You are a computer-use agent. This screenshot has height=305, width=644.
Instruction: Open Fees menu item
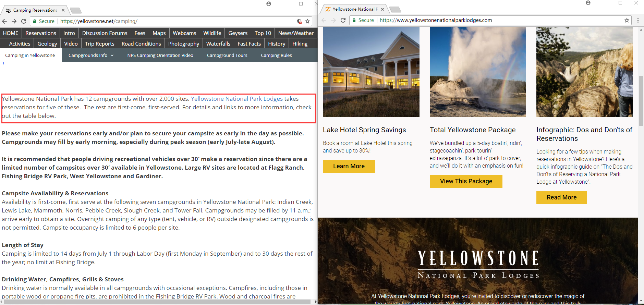(x=140, y=33)
